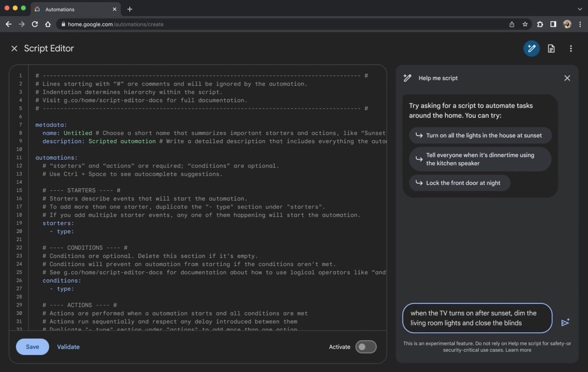Send the prompt with the arrow icon
Screen dimensions: 588x372
[x=565, y=322]
